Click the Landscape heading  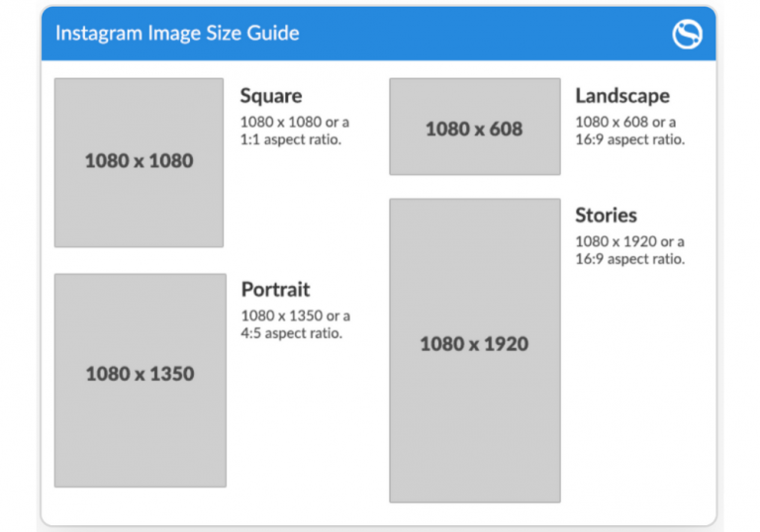coord(622,96)
